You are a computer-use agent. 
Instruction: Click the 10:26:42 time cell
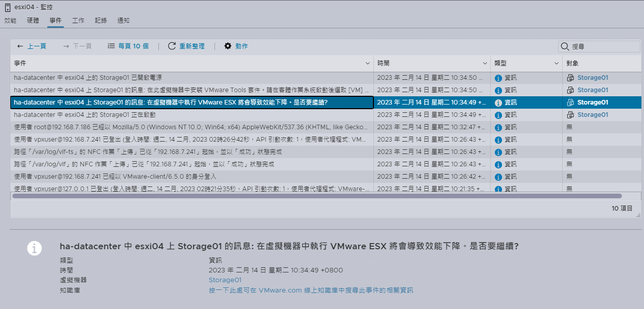[x=432, y=177]
